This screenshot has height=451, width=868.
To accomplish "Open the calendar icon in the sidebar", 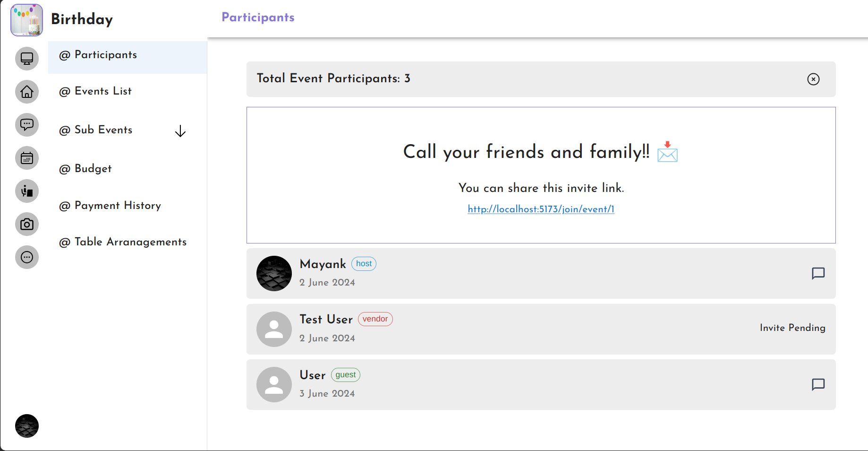I will click(27, 158).
